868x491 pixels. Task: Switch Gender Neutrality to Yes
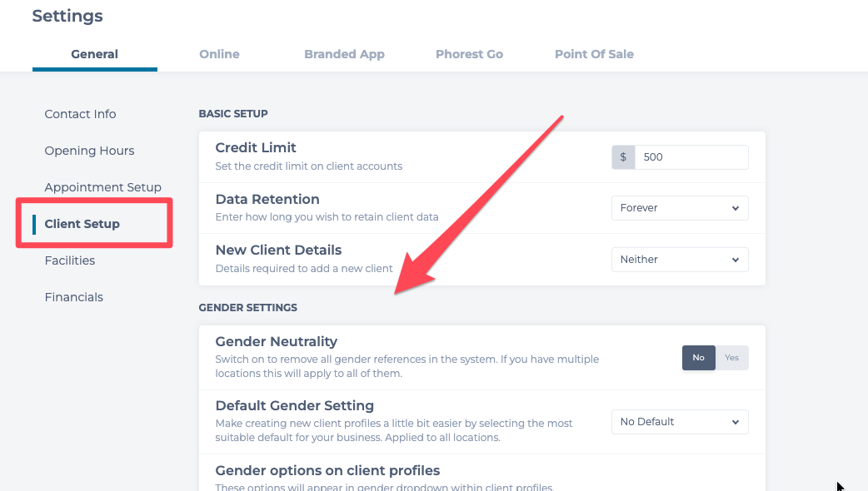(x=732, y=358)
